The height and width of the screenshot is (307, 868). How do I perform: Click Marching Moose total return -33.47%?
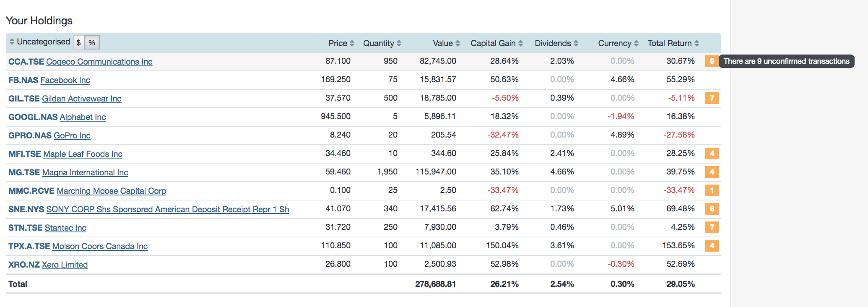pyautogui.click(x=679, y=190)
